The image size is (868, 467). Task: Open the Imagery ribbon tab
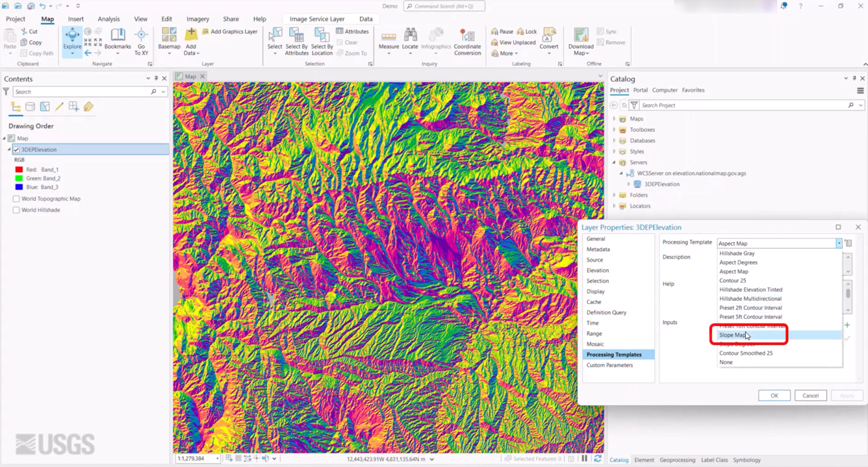(x=198, y=19)
